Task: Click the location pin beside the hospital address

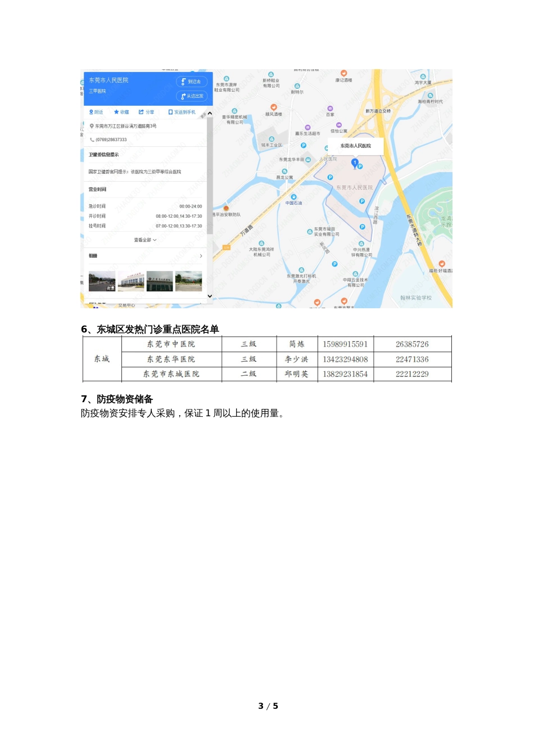Action: pos(92,126)
